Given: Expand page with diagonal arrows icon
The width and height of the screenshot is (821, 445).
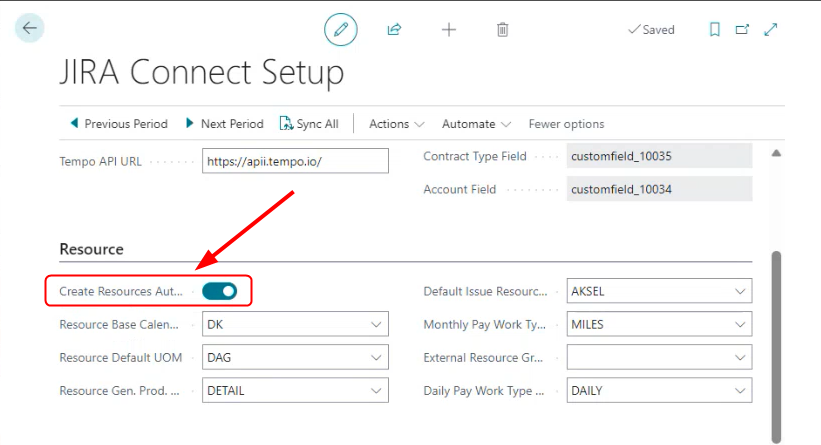Looking at the screenshot, I should 771,30.
